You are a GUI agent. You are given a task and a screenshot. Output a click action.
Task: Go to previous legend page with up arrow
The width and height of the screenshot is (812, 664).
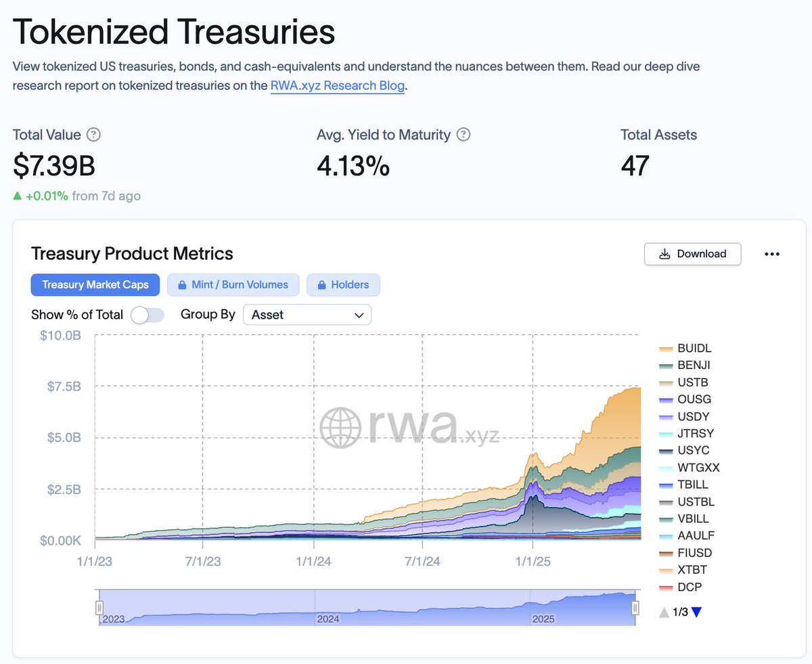(664, 613)
